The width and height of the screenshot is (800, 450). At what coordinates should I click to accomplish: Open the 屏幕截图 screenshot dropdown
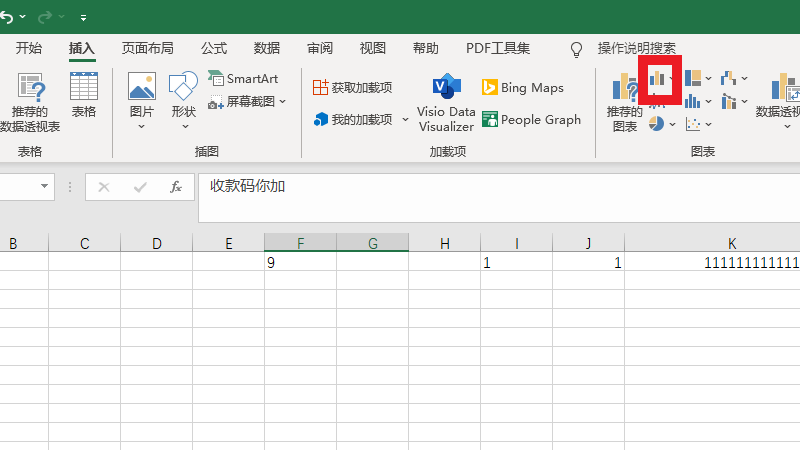pos(247,101)
